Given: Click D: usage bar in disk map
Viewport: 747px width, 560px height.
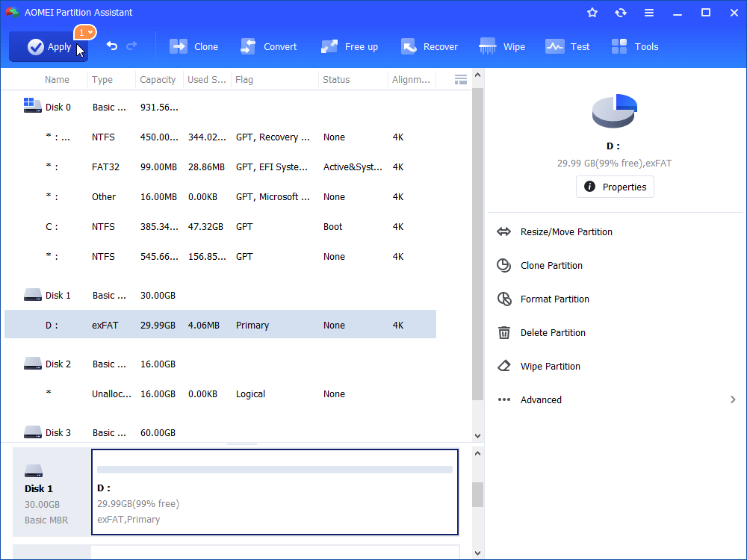Looking at the screenshot, I should coord(275,470).
